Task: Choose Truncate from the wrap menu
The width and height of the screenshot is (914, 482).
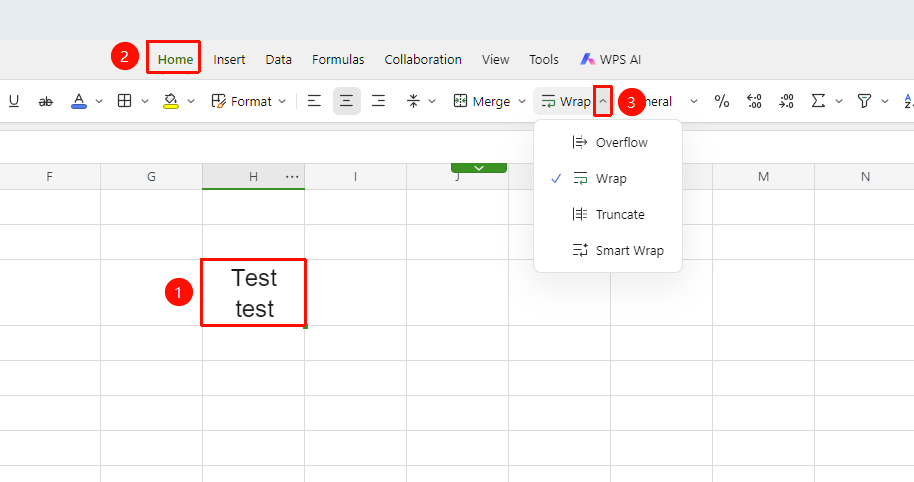Action: pyautogui.click(x=608, y=214)
